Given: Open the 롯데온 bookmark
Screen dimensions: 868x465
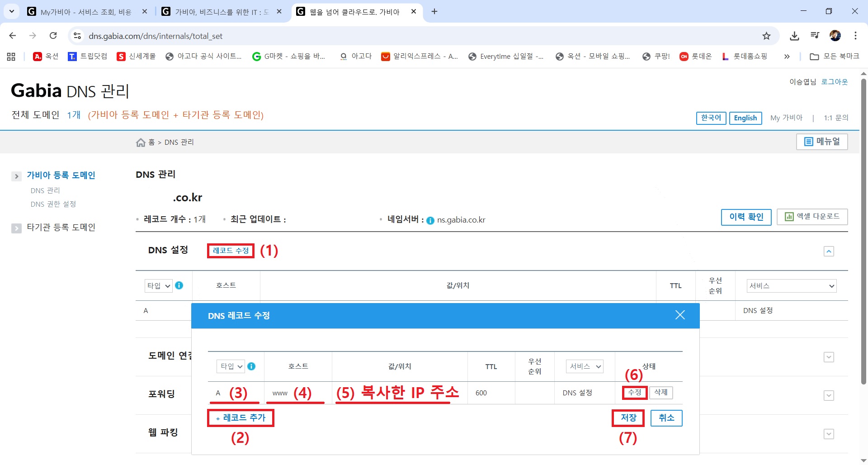Looking at the screenshot, I should point(696,57).
